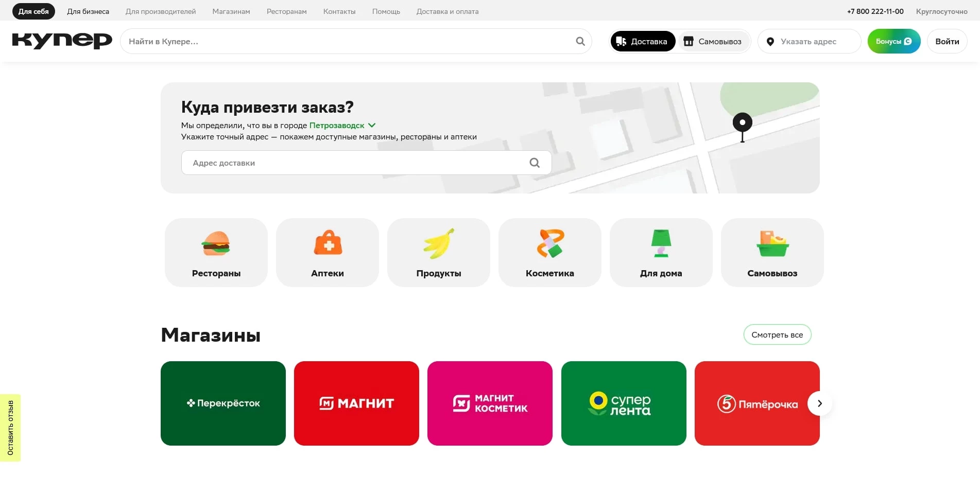Switch to Доставка delivery mode

pos(643,41)
